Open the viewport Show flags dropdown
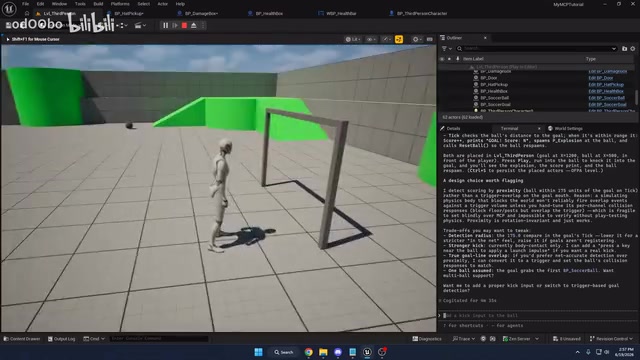The image size is (640, 360). pyautogui.click(x=371, y=39)
